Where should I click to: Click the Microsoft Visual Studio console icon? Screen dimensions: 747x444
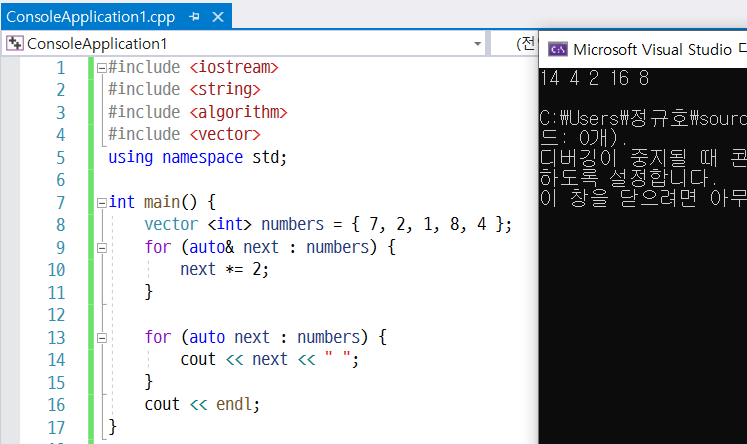(557, 49)
